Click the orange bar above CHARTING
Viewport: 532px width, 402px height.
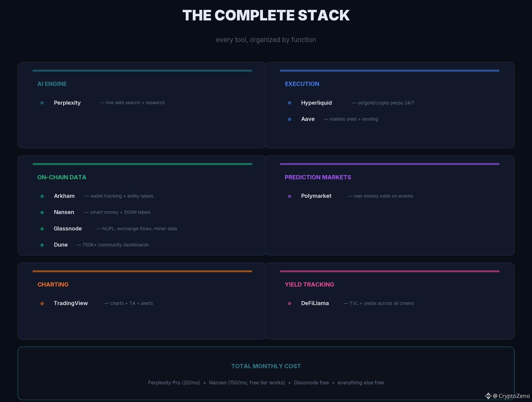click(142, 271)
